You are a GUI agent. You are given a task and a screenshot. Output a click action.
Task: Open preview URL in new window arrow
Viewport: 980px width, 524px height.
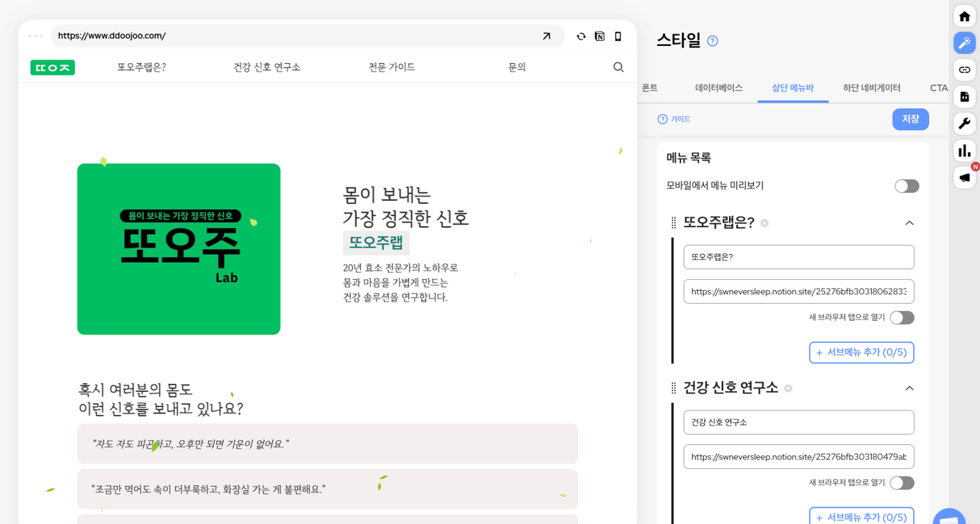click(x=547, y=36)
